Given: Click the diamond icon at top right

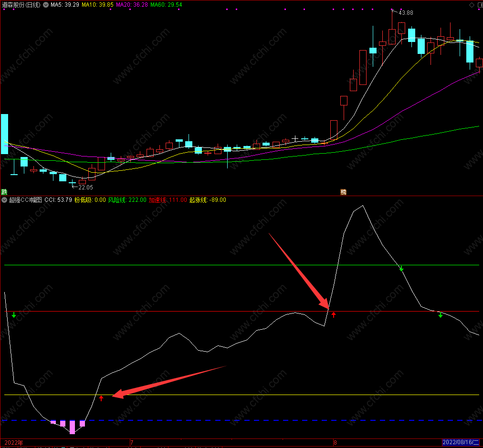Looking at the screenshot, I should [x=472, y=5].
